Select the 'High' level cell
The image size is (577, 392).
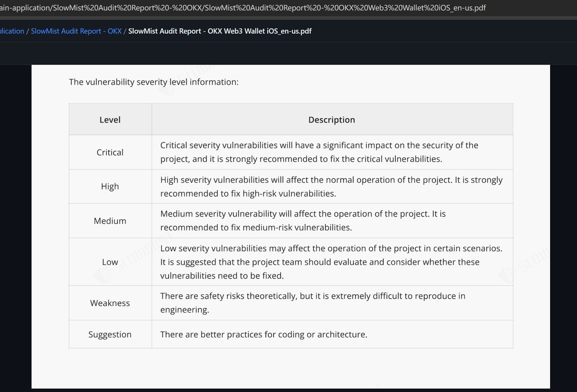[x=110, y=186]
